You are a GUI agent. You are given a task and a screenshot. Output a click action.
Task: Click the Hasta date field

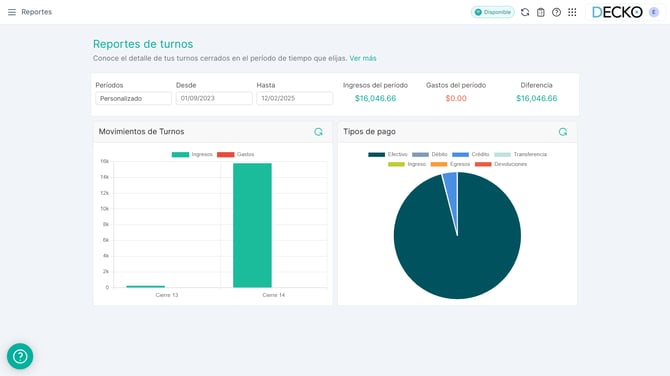click(x=294, y=98)
